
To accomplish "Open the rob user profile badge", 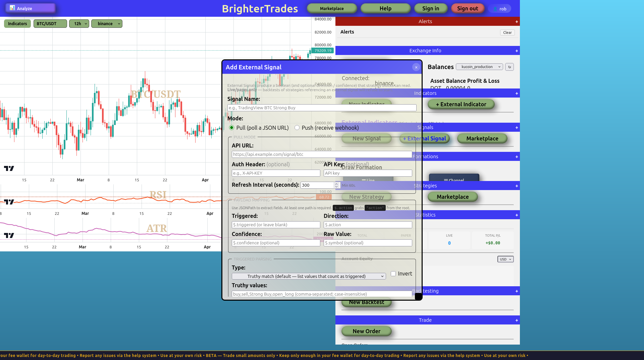I will click(500, 9).
